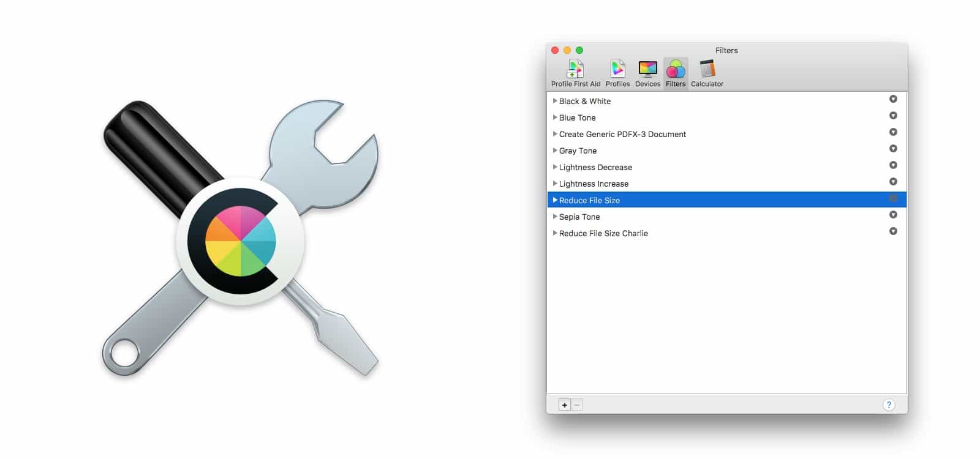Expand the Black & White filter triangle
The height and width of the screenshot is (459, 980).
555,101
